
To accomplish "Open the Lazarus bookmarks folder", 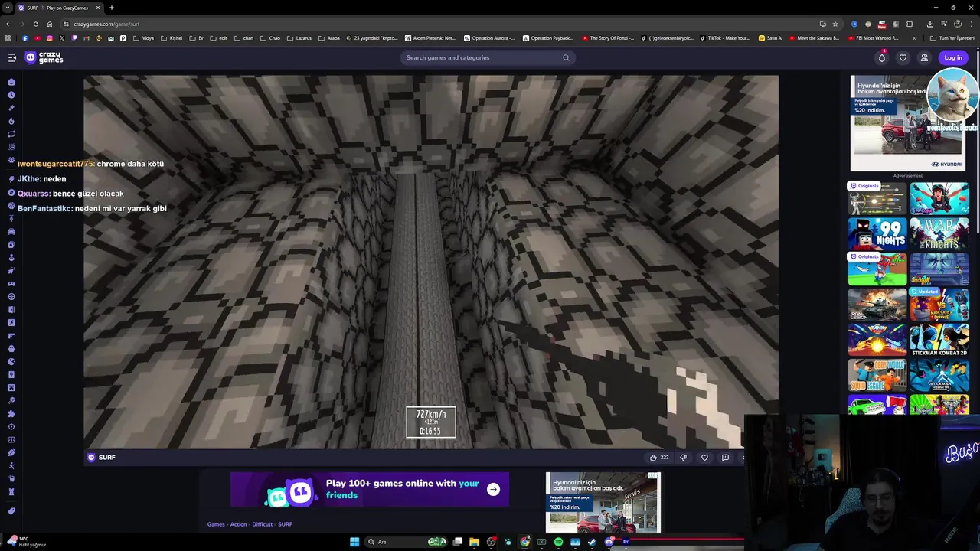I will (x=300, y=38).
